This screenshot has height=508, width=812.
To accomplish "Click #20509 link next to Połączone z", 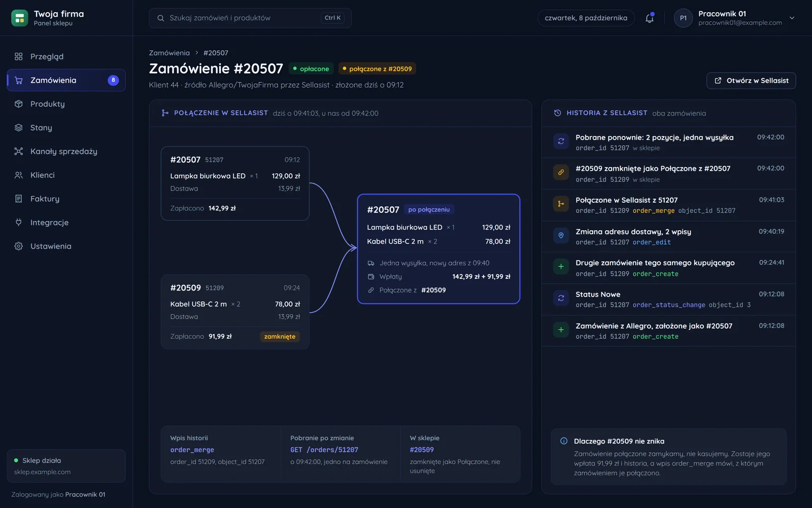I will pyautogui.click(x=433, y=290).
